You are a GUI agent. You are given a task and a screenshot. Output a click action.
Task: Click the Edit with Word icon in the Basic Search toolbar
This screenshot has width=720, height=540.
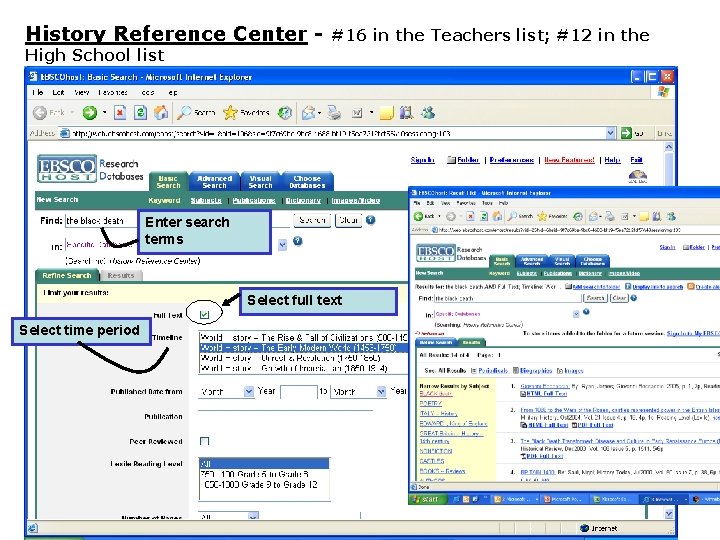(357, 112)
